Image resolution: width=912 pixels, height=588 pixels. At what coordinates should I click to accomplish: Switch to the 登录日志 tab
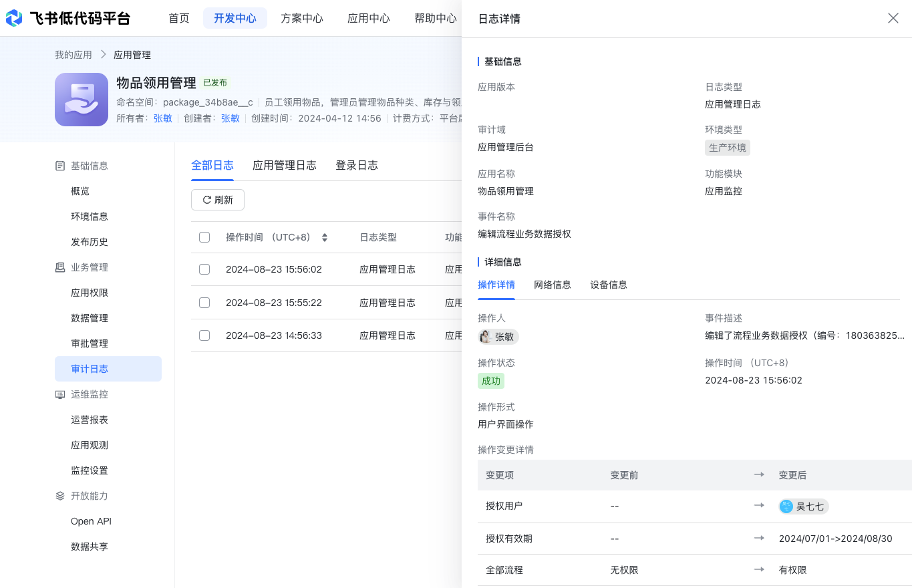pyautogui.click(x=357, y=166)
